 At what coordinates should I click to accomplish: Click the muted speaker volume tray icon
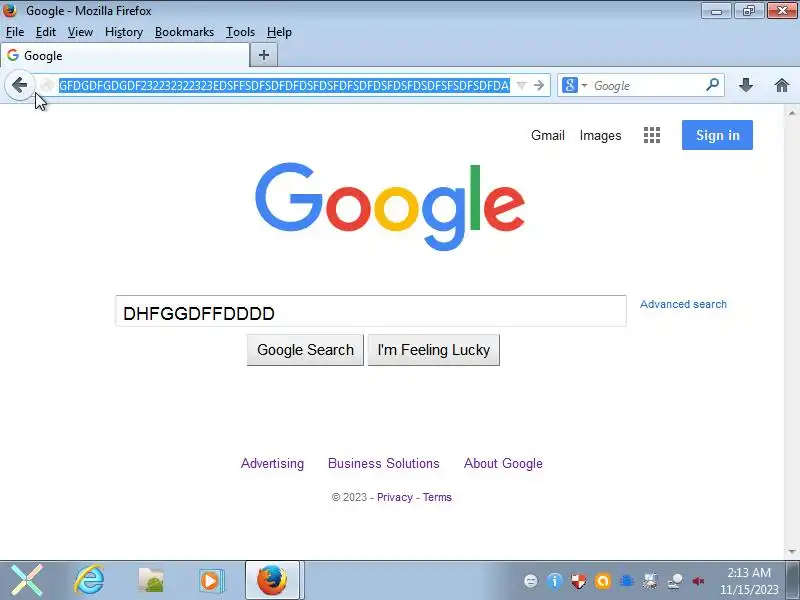(698, 581)
